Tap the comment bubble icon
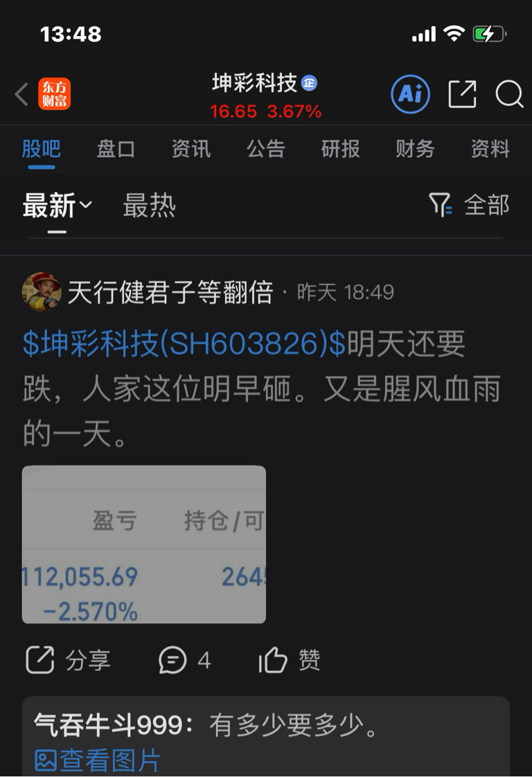Screen dimensions: 532x777 [172, 660]
